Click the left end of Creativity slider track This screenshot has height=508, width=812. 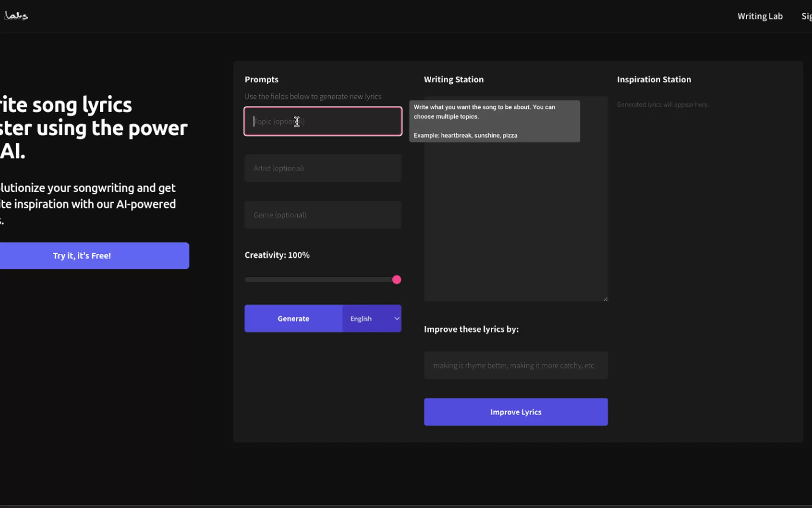click(x=247, y=280)
